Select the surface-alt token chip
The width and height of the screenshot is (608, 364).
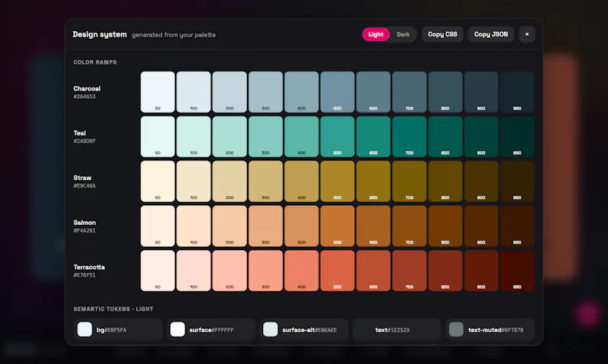[x=304, y=330]
